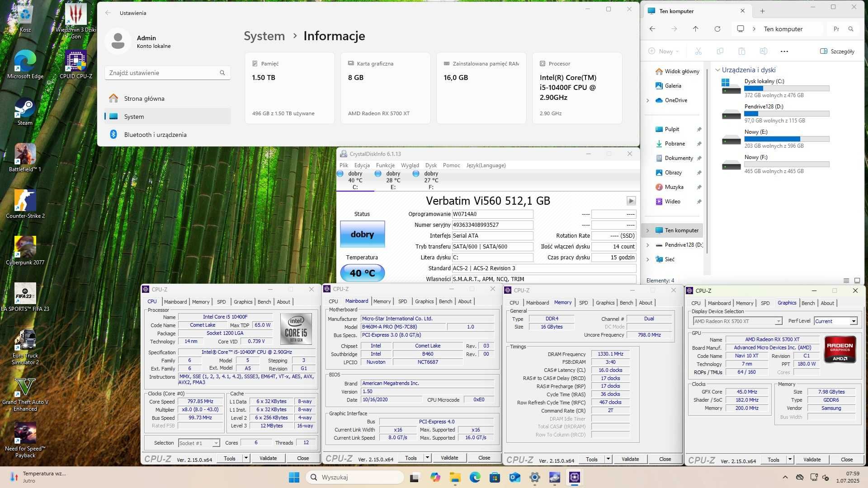This screenshot has width=868, height=488.
Task: Launch CPUID CPU-Z desktop shortcut
Action: (76, 65)
